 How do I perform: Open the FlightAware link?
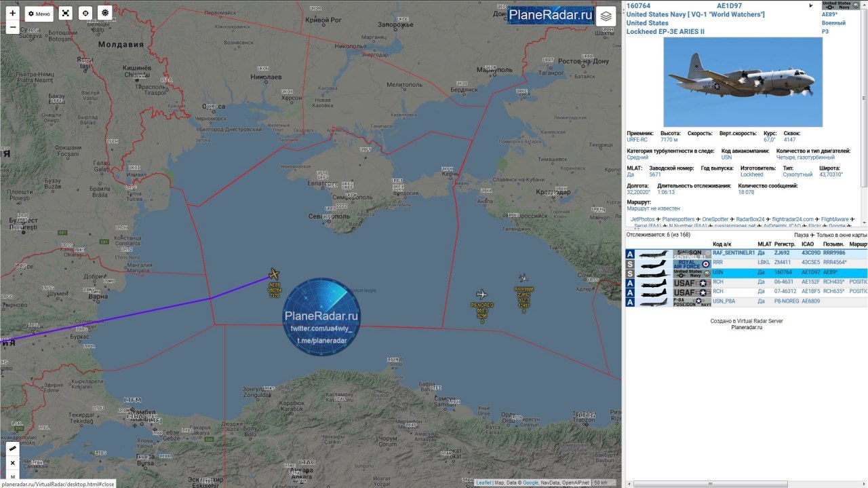[835, 219]
